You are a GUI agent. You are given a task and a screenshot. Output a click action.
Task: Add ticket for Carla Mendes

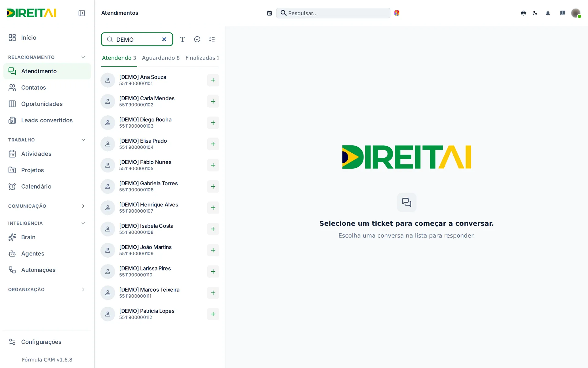pyautogui.click(x=213, y=102)
